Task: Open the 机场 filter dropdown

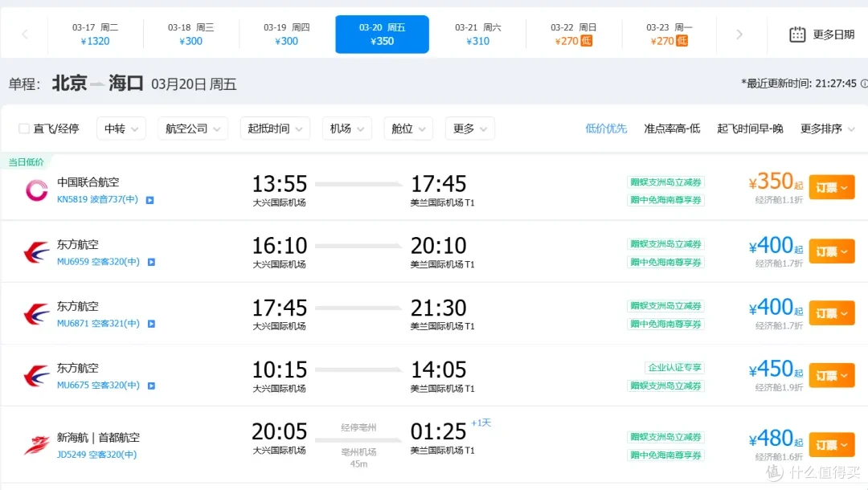Action: pyautogui.click(x=346, y=129)
